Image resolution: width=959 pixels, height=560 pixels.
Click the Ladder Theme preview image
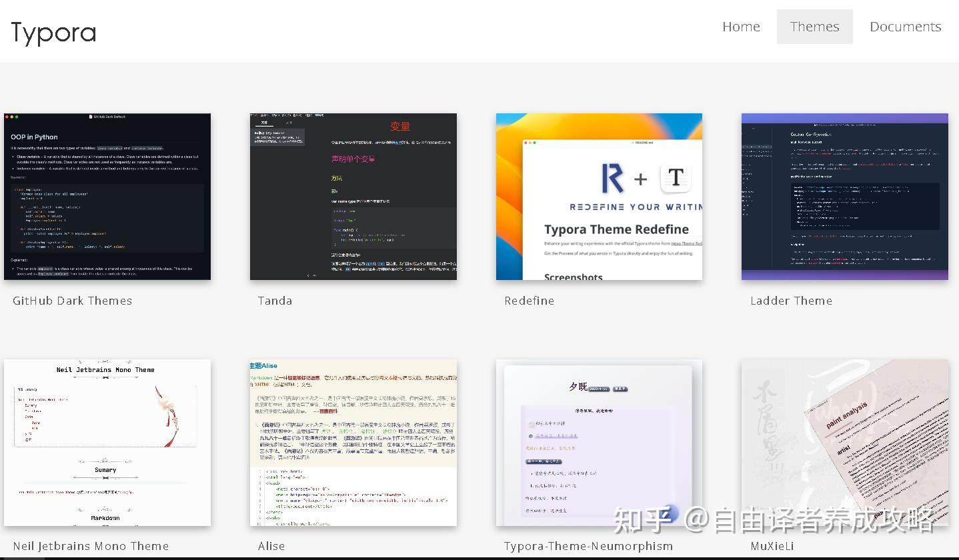click(844, 196)
